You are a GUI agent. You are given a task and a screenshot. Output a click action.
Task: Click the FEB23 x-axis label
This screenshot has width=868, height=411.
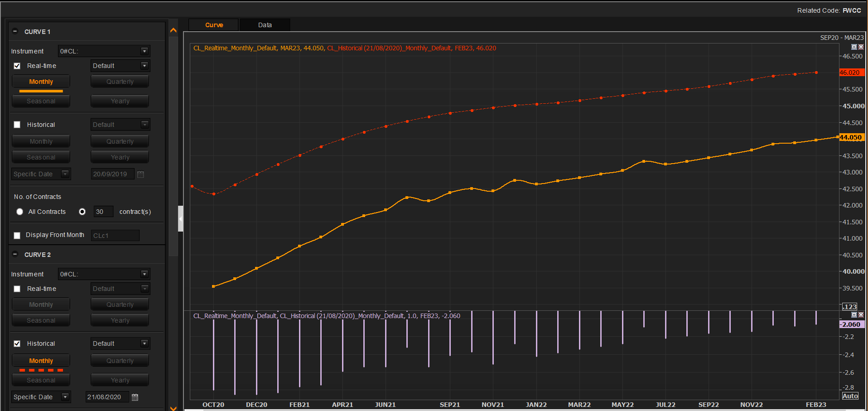(816, 405)
